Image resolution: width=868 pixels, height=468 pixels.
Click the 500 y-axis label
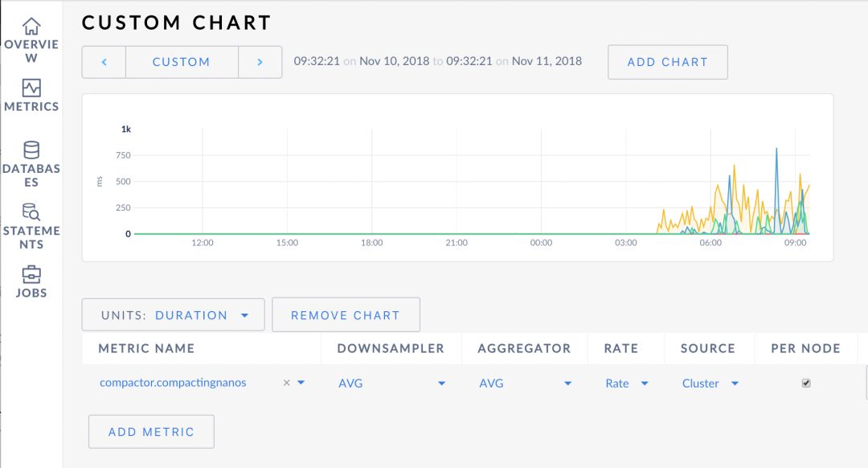click(124, 182)
